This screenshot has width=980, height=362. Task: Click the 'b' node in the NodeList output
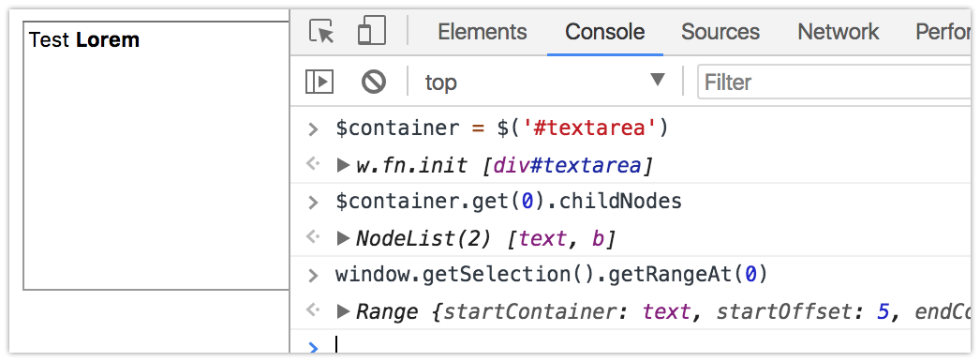597,238
